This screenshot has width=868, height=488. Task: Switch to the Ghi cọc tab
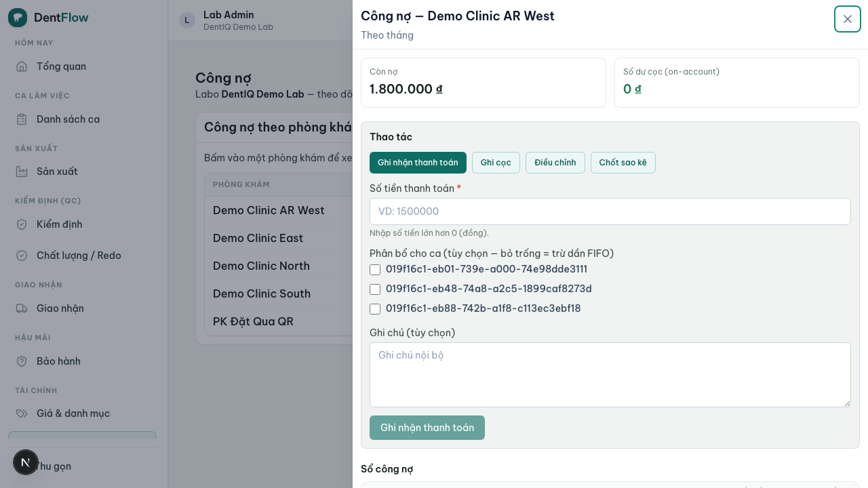tap(496, 163)
